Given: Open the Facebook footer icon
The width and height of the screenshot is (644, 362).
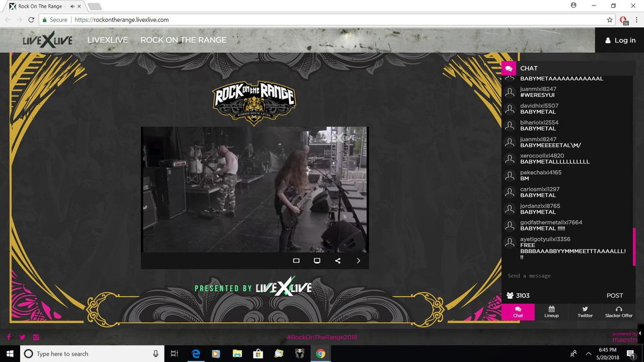Looking at the screenshot, I should click(9, 337).
